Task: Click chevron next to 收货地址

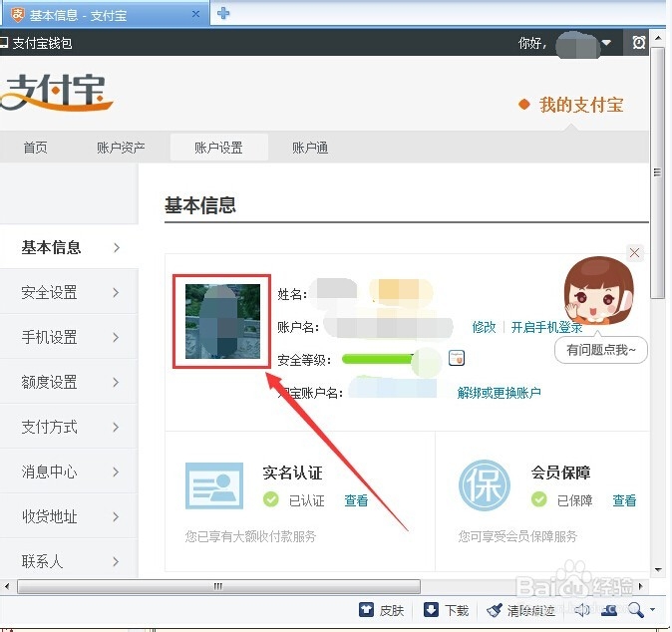Action: [116, 516]
